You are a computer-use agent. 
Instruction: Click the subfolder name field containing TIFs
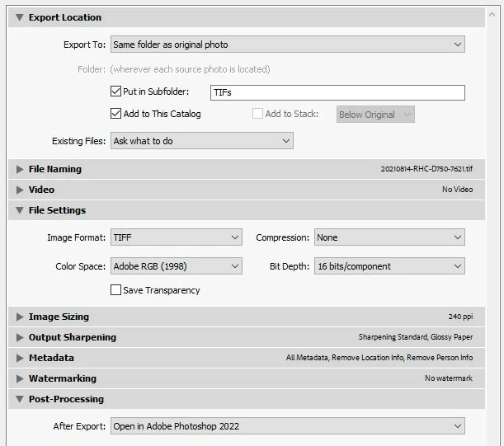pos(337,92)
